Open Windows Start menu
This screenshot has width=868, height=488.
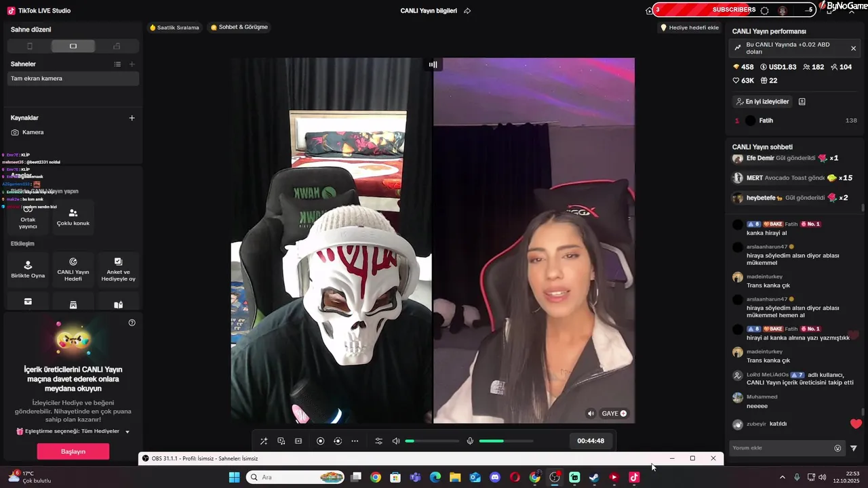point(234,477)
